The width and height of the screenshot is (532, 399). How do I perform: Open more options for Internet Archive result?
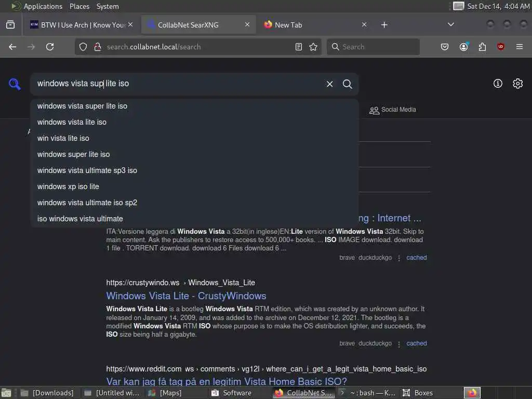click(x=399, y=258)
